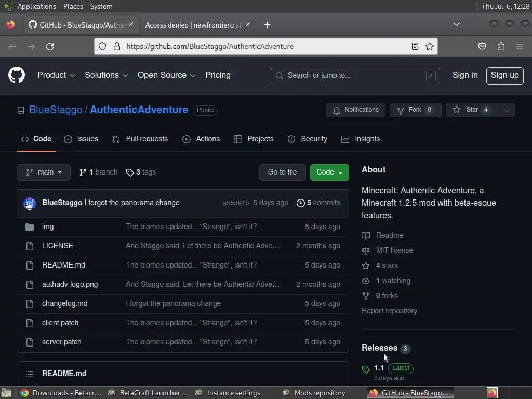Open the Releases heading link

tap(379, 348)
